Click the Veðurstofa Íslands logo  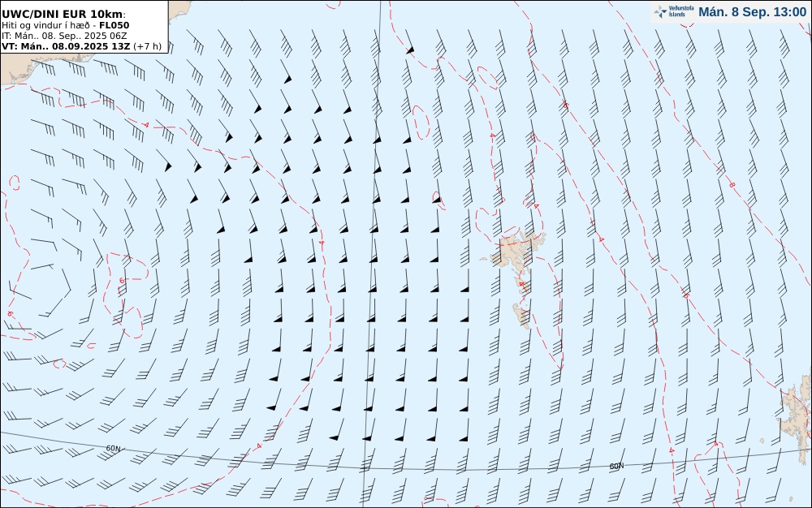tap(674, 12)
